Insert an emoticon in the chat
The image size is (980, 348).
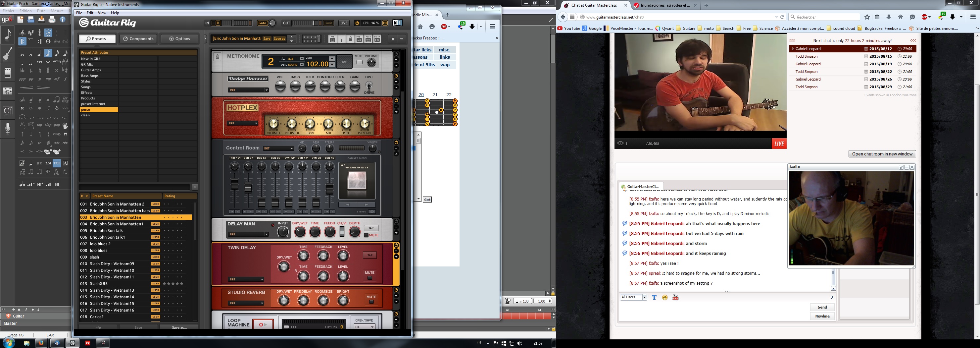(664, 297)
